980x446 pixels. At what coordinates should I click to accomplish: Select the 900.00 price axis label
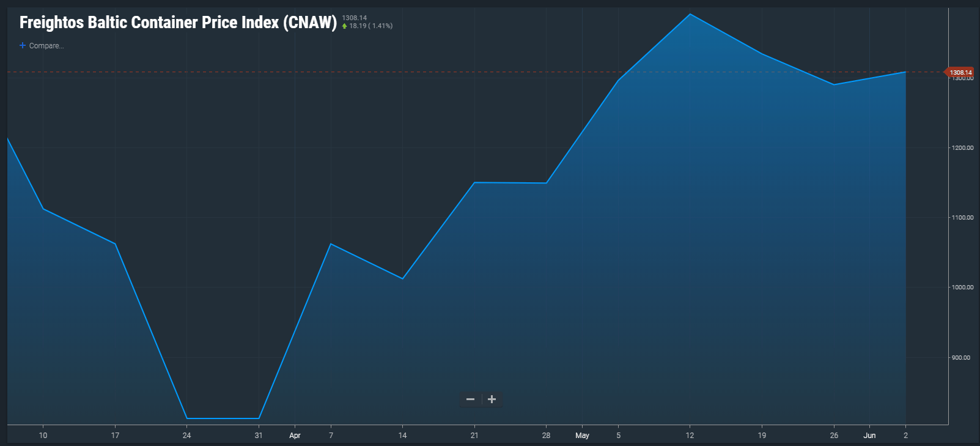click(961, 358)
